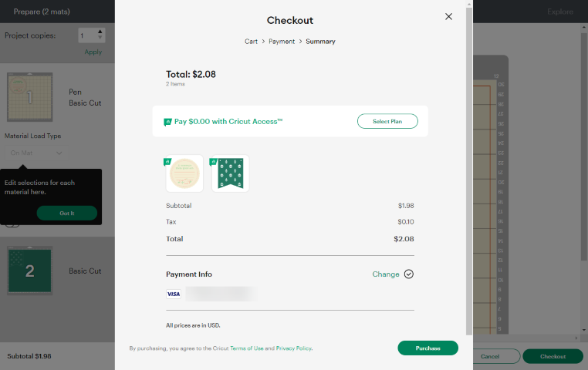Click the payment verified checkmark icon
588x370 pixels.
[409, 274]
